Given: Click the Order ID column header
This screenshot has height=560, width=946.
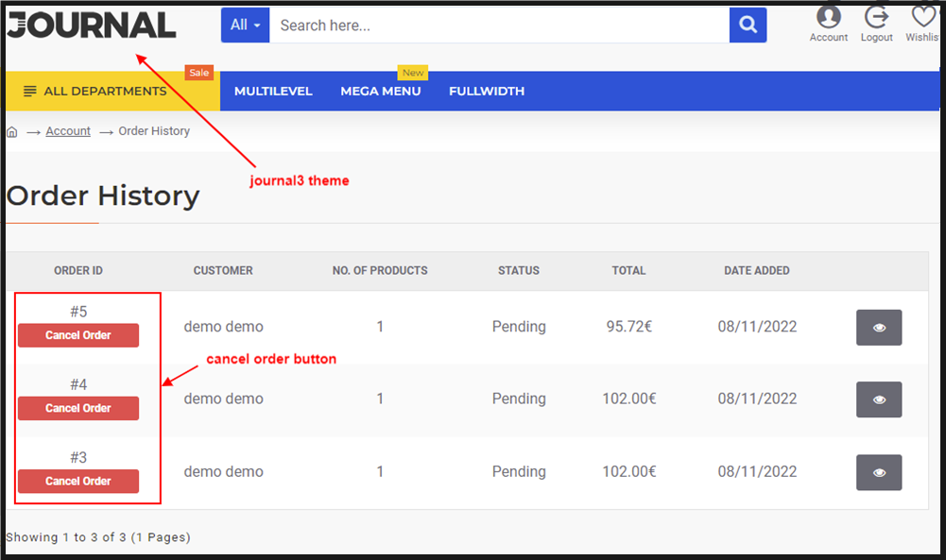Looking at the screenshot, I should click(x=78, y=270).
